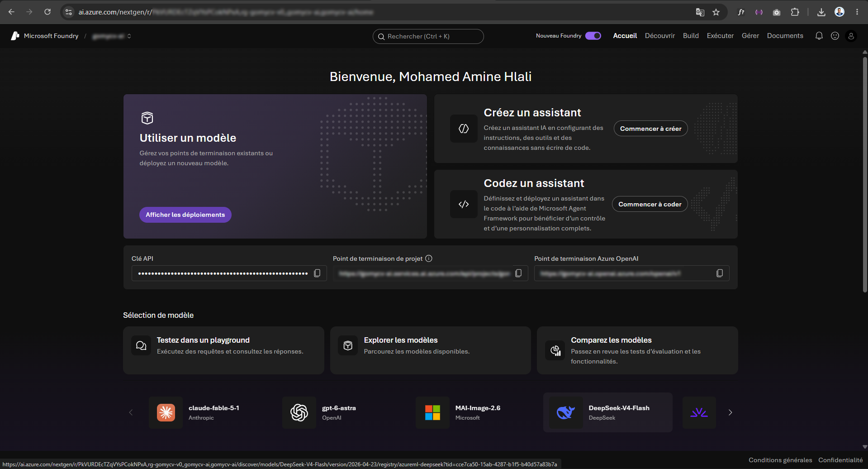
Task: Open Explorer les modèles card
Action: coord(430,350)
